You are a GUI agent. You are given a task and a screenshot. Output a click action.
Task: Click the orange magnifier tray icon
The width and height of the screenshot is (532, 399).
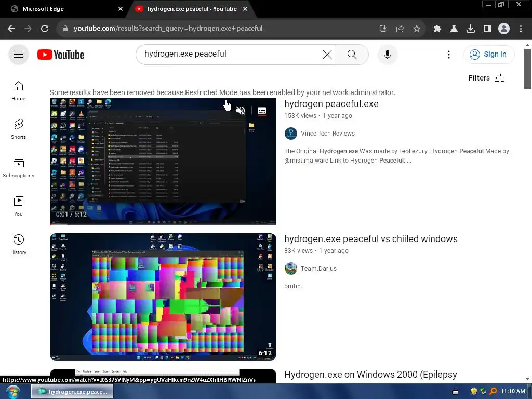[494, 391]
